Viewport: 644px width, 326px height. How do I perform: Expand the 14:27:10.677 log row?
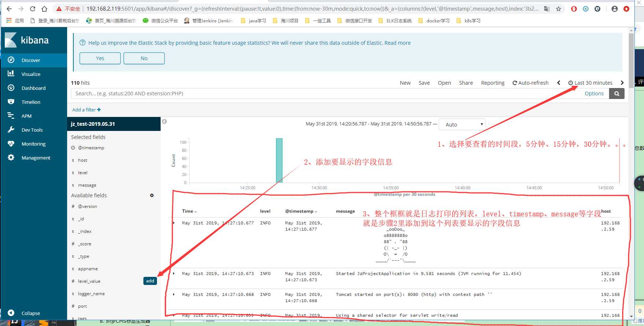coord(174,223)
